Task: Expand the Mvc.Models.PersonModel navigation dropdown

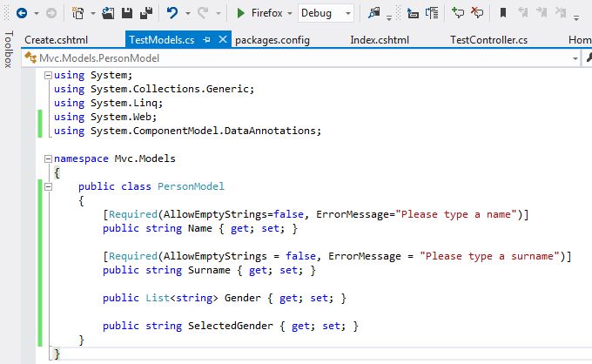Action: click(575, 57)
